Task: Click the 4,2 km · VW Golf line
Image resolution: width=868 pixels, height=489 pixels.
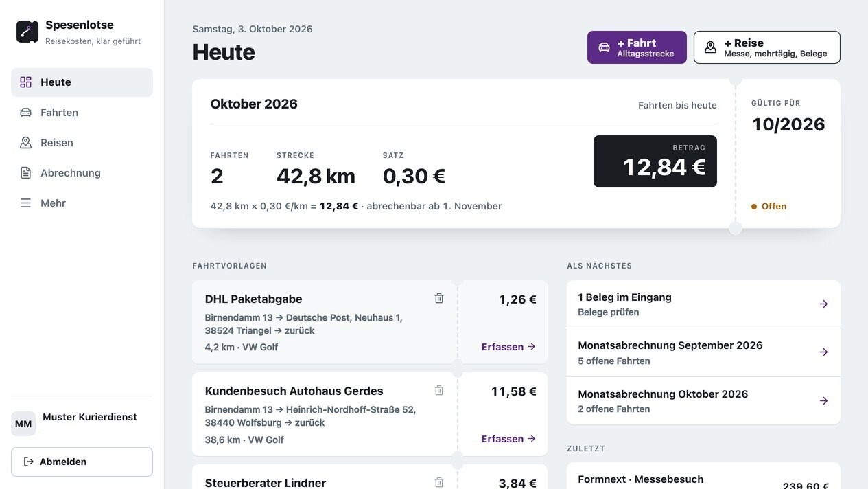Action: (241, 347)
